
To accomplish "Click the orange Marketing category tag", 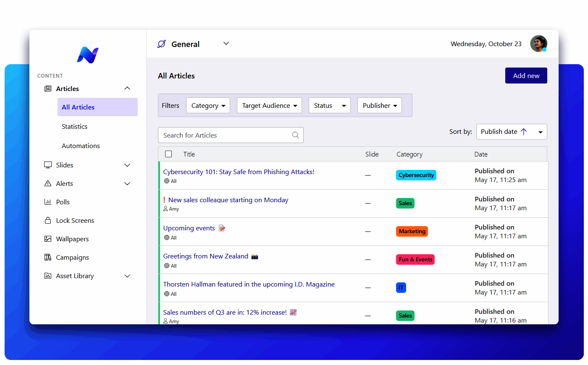I will pyautogui.click(x=412, y=231).
